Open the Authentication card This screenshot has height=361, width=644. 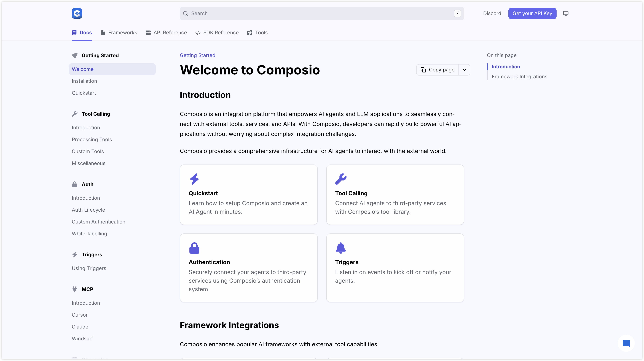249,268
